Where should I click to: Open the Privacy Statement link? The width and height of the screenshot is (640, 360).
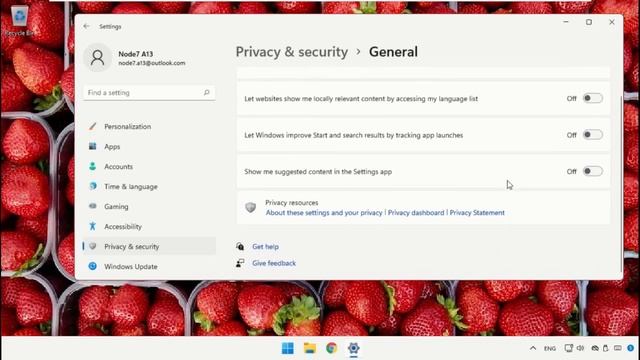tap(477, 213)
